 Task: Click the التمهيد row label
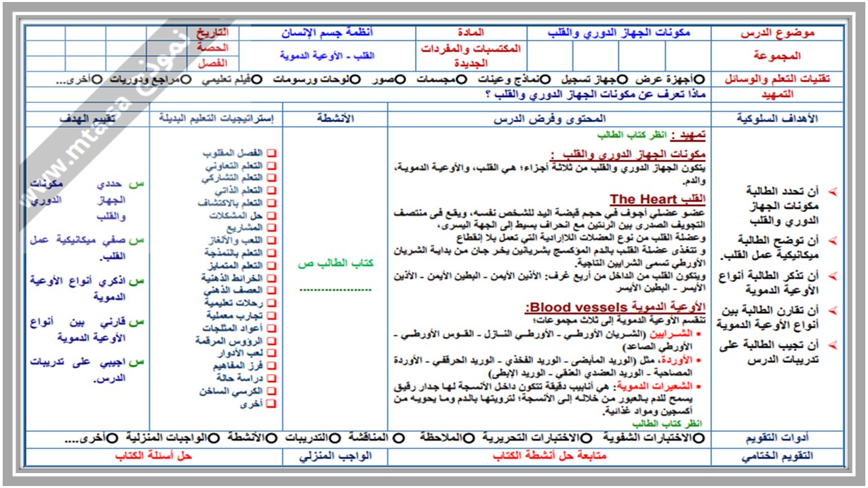coord(777,95)
